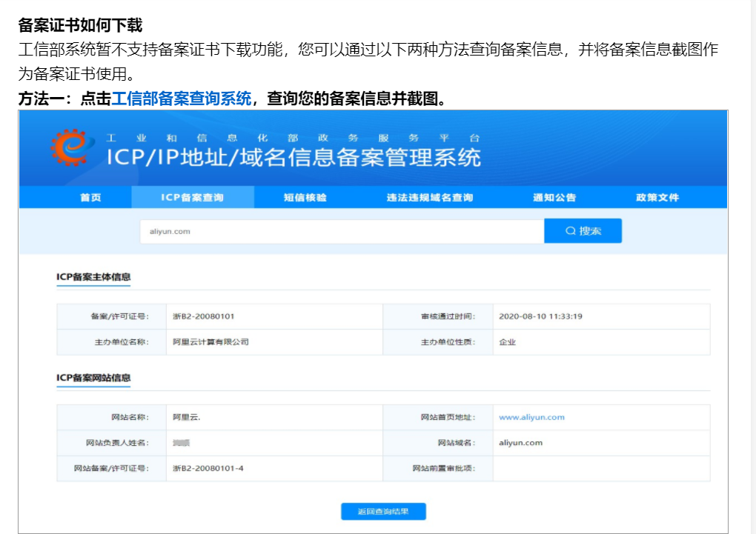Image resolution: width=756 pixels, height=534 pixels.
Task: Click the 网站首页地址 label cell
Action: 438,418
